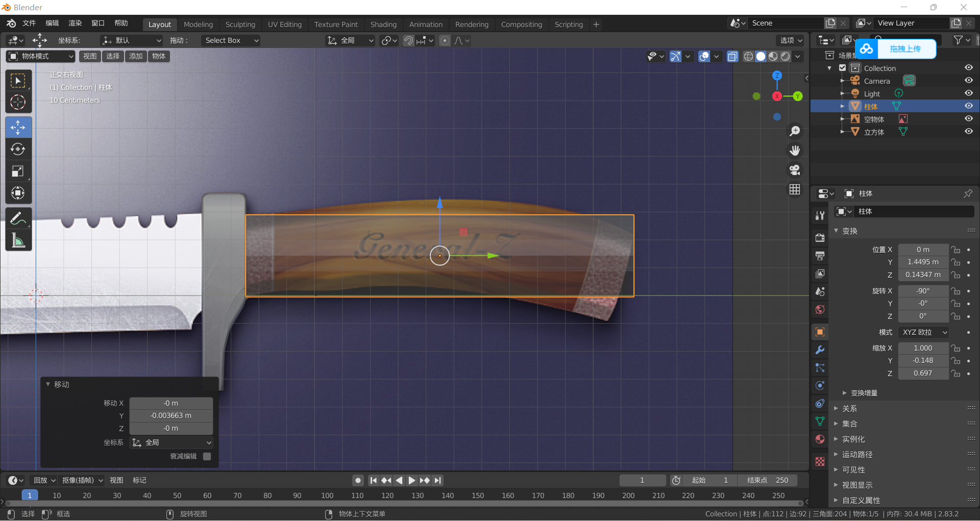Switch to the Shading workspace tab
980x521 pixels.
(383, 24)
